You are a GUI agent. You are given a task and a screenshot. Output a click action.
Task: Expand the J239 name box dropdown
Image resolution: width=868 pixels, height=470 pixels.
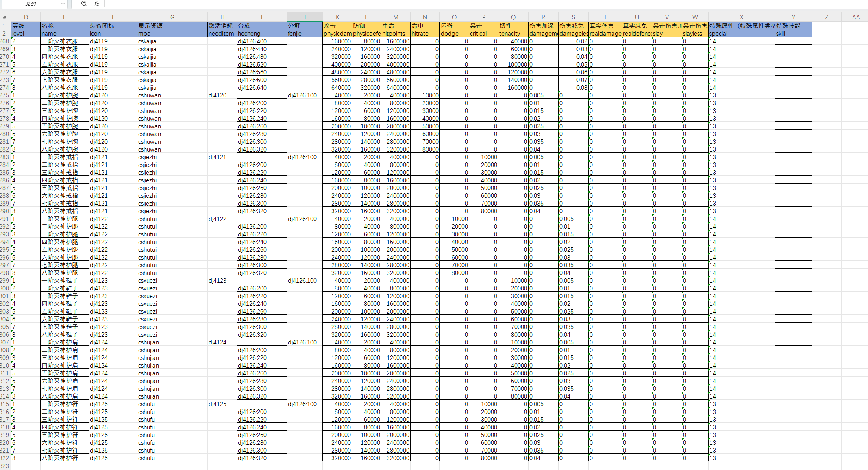tap(63, 4)
